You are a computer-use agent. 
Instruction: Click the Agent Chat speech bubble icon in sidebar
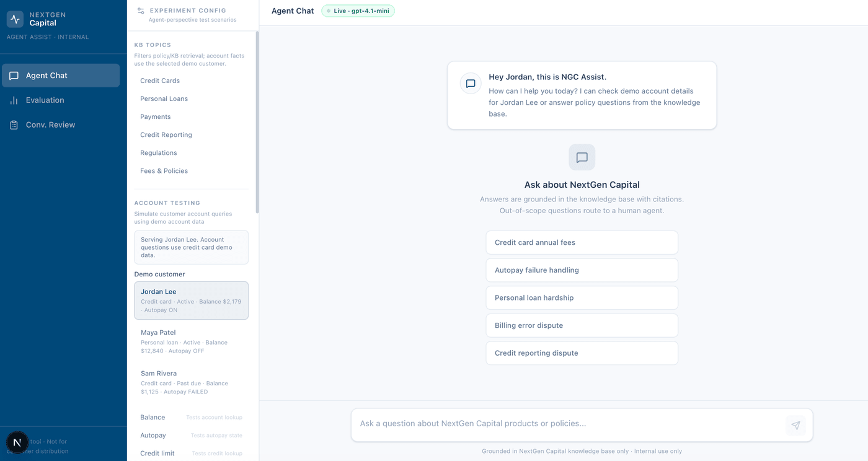14,76
